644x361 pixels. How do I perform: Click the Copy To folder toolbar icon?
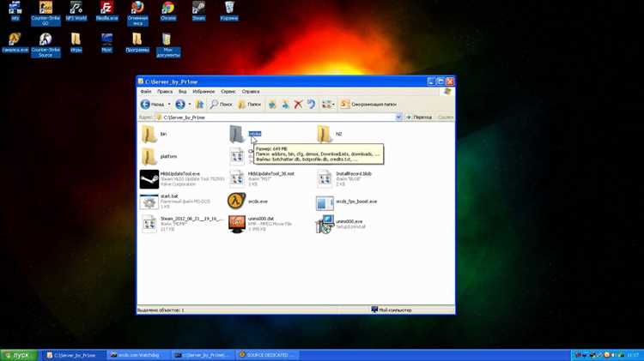coord(285,105)
